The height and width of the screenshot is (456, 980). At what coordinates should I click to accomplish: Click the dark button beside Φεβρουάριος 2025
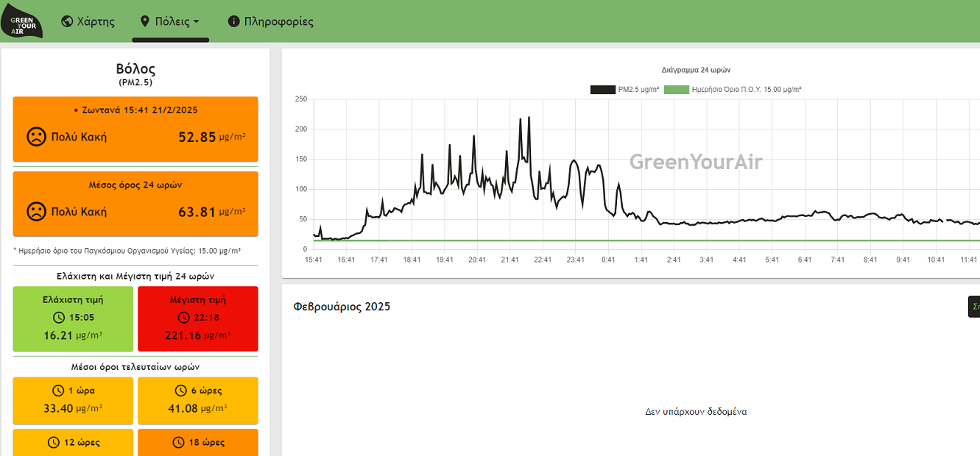point(973,307)
